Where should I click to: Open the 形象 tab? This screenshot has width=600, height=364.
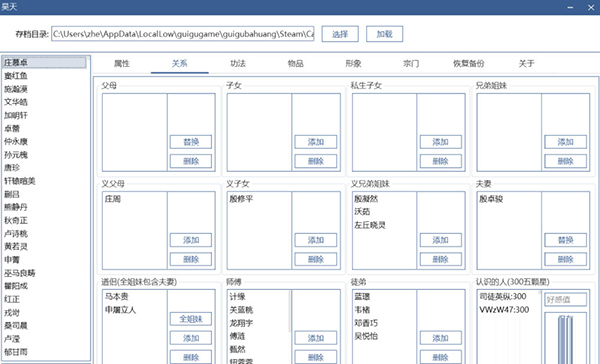click(x=353, y=64)
